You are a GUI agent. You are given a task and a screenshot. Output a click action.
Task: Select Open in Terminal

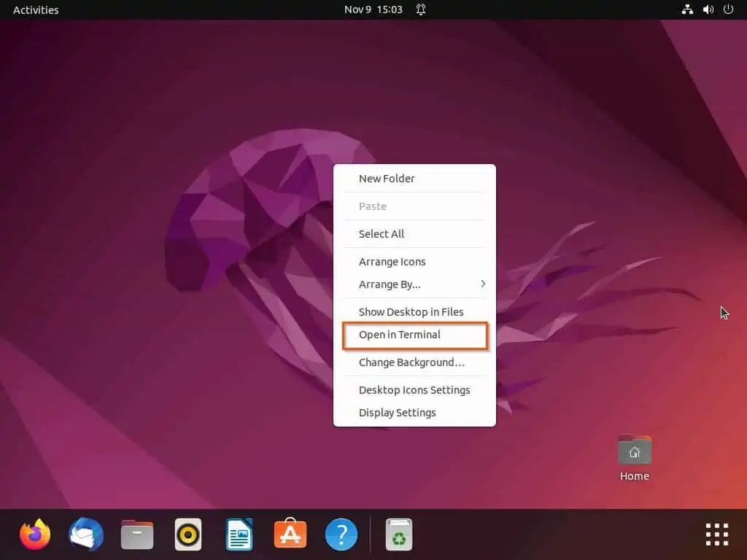coord(414,335)
